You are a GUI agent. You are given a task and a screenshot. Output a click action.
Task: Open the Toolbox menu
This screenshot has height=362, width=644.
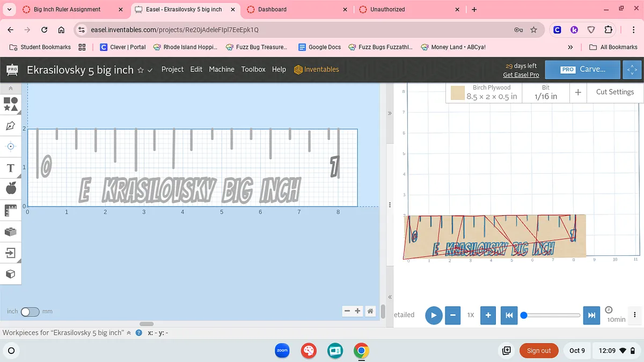pos(253,69)
